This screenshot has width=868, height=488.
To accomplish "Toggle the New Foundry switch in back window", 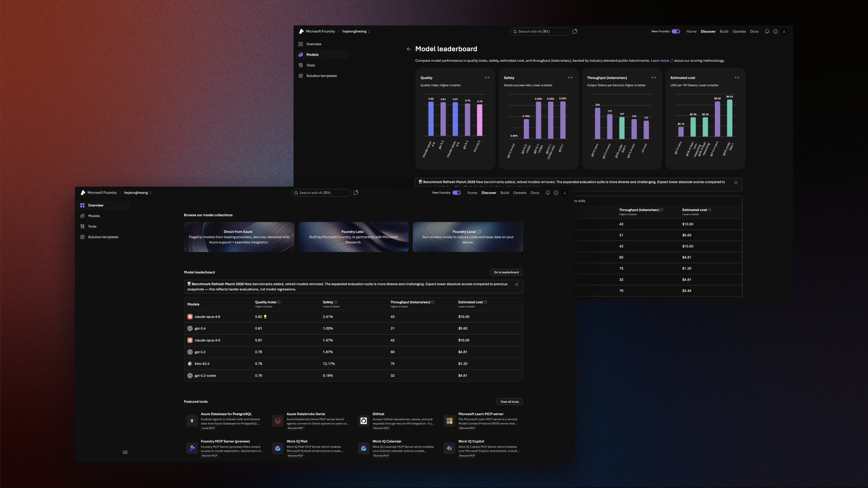I will pyautogui.click(x=676, y=31).
